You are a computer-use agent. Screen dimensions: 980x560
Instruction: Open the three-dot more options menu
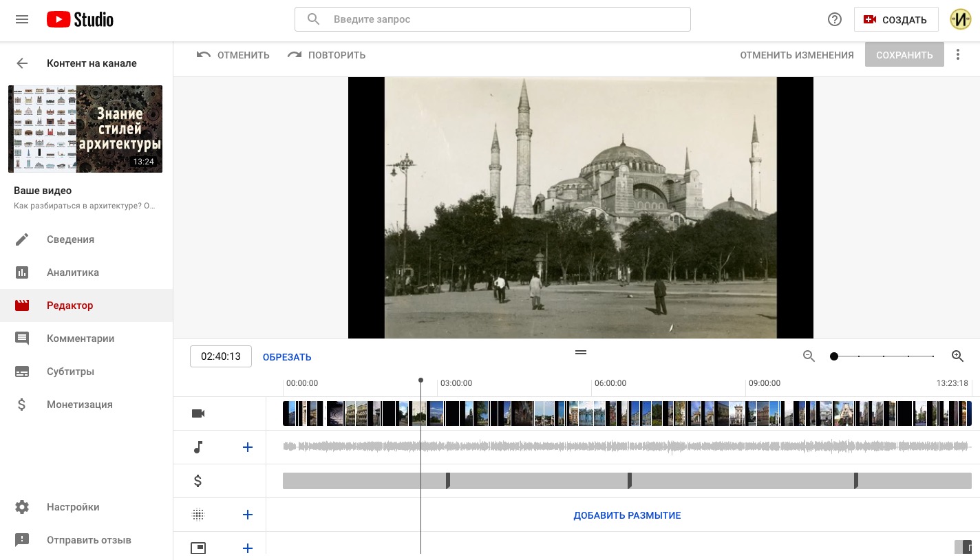[x=957, y=55]
